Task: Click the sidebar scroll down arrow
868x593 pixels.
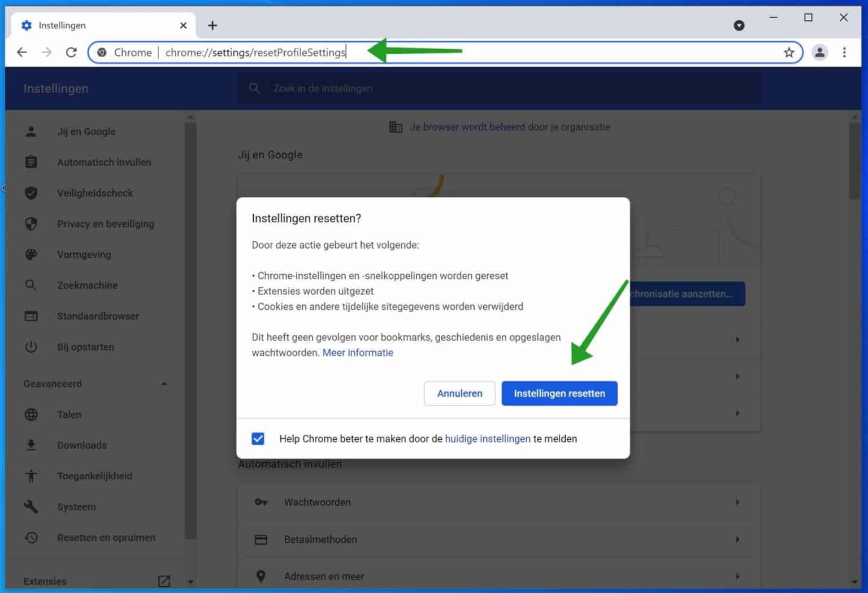Action: click(x=190, y=582)
